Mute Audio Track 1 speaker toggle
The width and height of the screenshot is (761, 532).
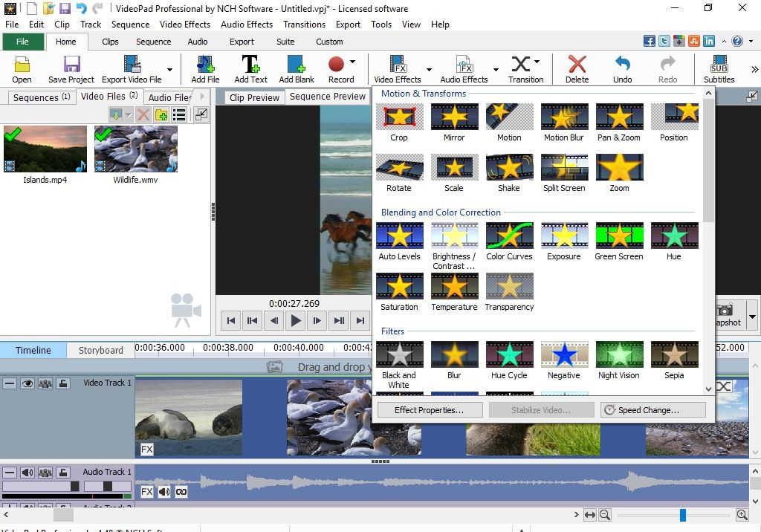[x=27, y=472]
